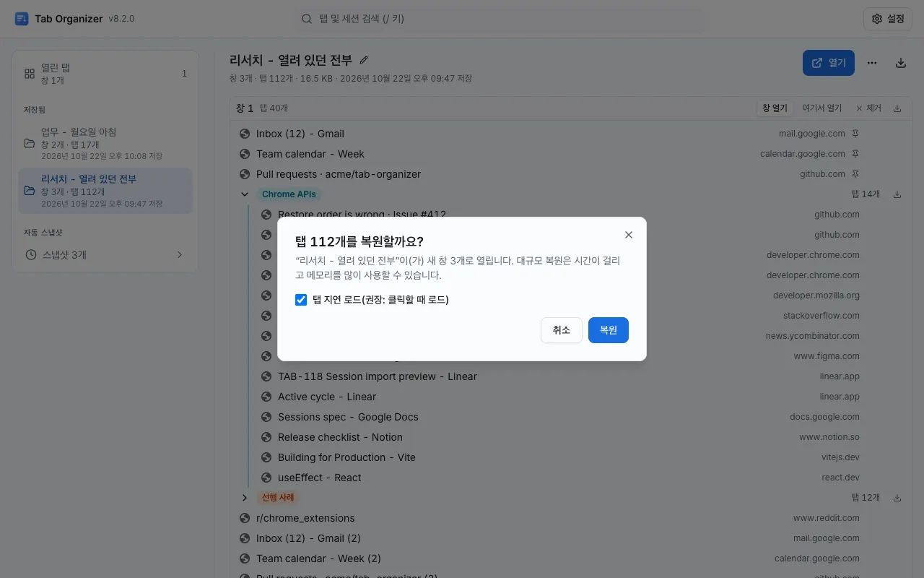Select the 창 열기 option for 창 1
Image resolution: width=924 pixels, height=578 pixels.
click(775, 108)
